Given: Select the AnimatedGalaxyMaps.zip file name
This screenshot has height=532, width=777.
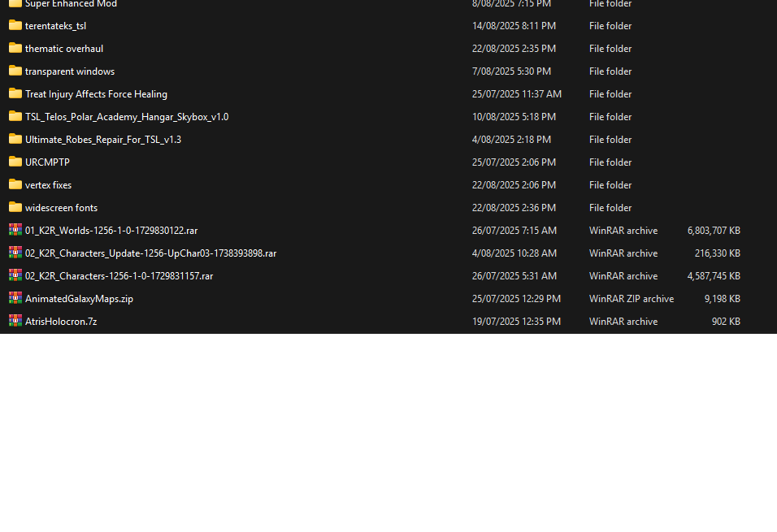Looking at the screenshot, I should click(80, 299).
